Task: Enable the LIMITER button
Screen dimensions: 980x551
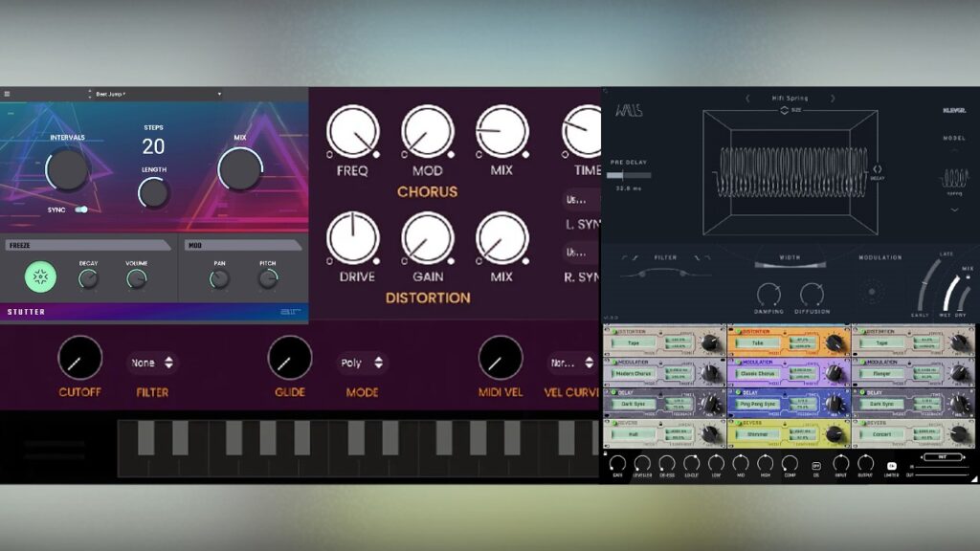Action: pyautogui.click(x=892, y=466)
